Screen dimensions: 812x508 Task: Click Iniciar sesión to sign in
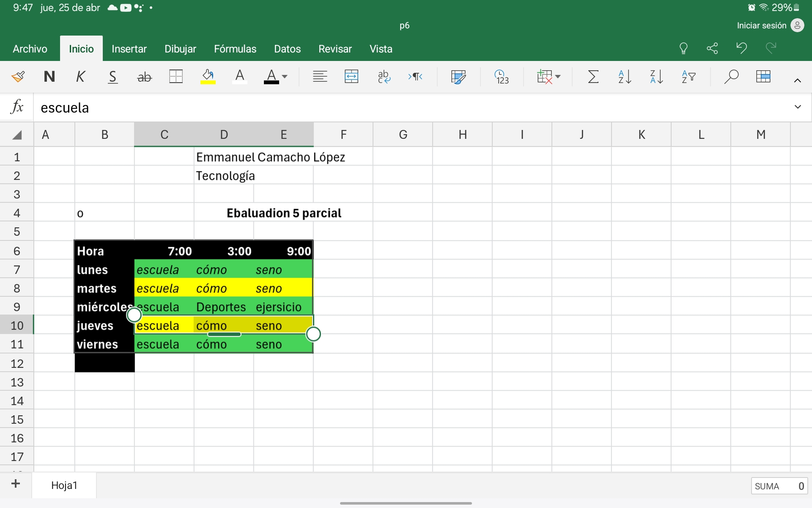(761, 25)
